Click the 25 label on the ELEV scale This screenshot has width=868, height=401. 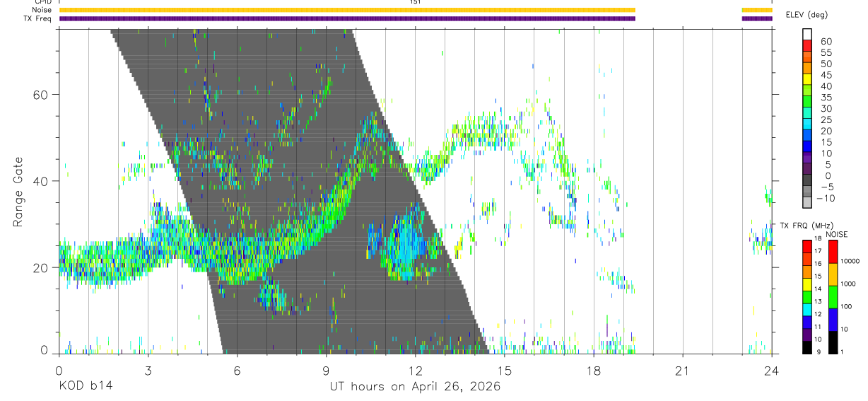tap(826, 120)
